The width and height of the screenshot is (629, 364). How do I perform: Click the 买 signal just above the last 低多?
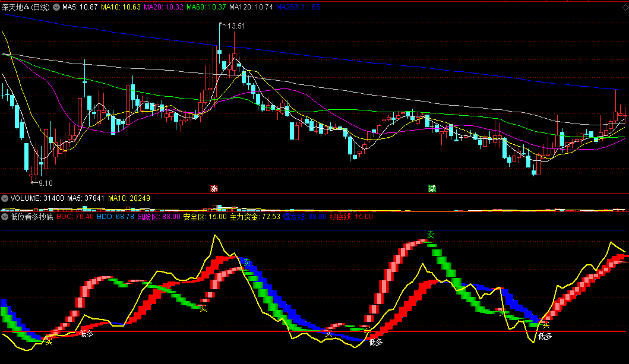[x=546, y=325]
